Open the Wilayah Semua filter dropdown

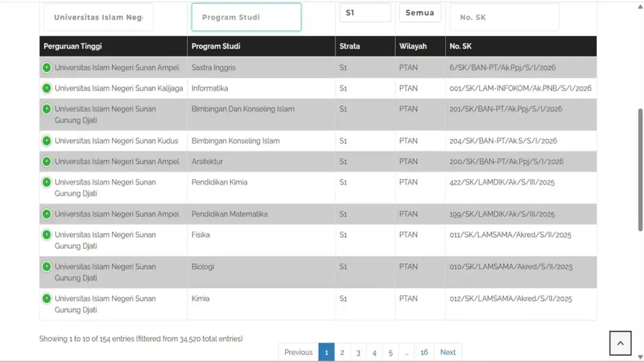tap(419, 13)
